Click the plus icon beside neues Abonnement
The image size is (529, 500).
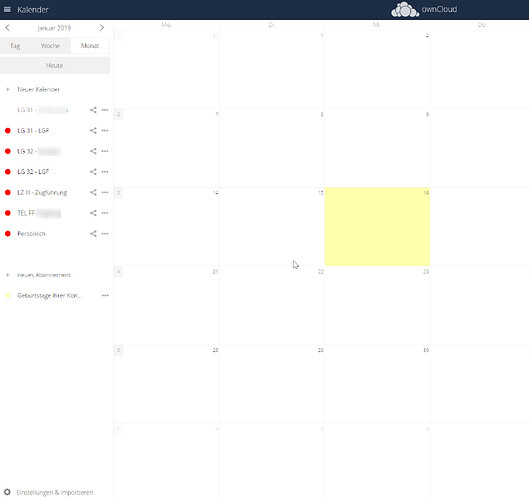pyautogui.click(x=8, y=275)
